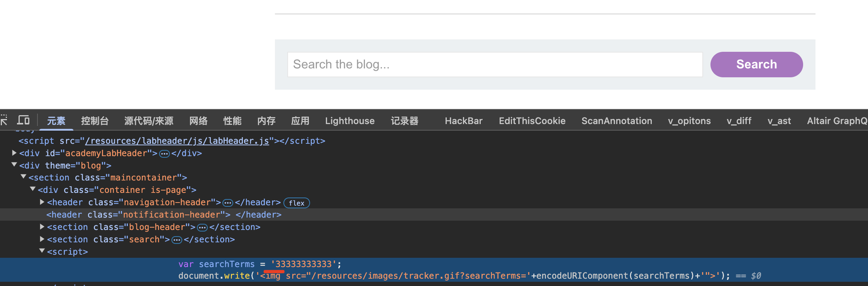The width and height of the screenshot is (868, 286).
Task: Click the ellipsis in the navigation-header element
Action: [228, 203]
